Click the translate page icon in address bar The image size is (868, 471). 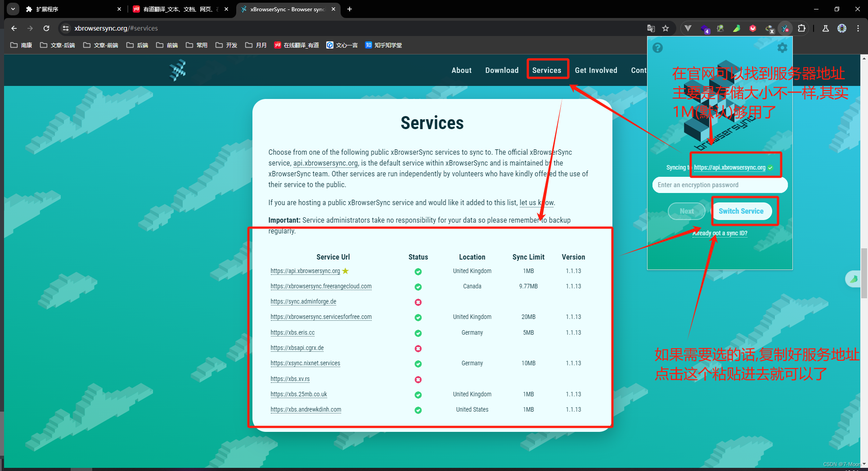pyautogui.click(x=651, y=28)
